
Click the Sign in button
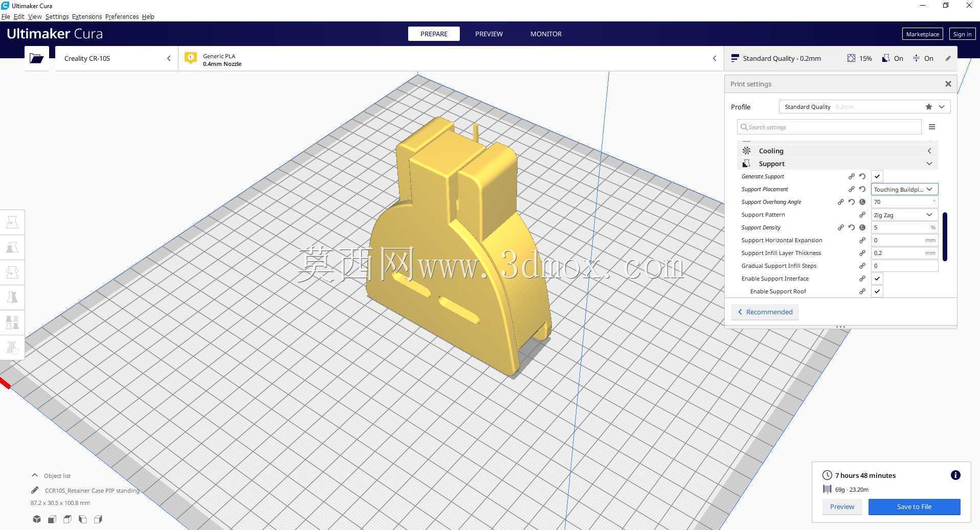[x=962, y=34]
